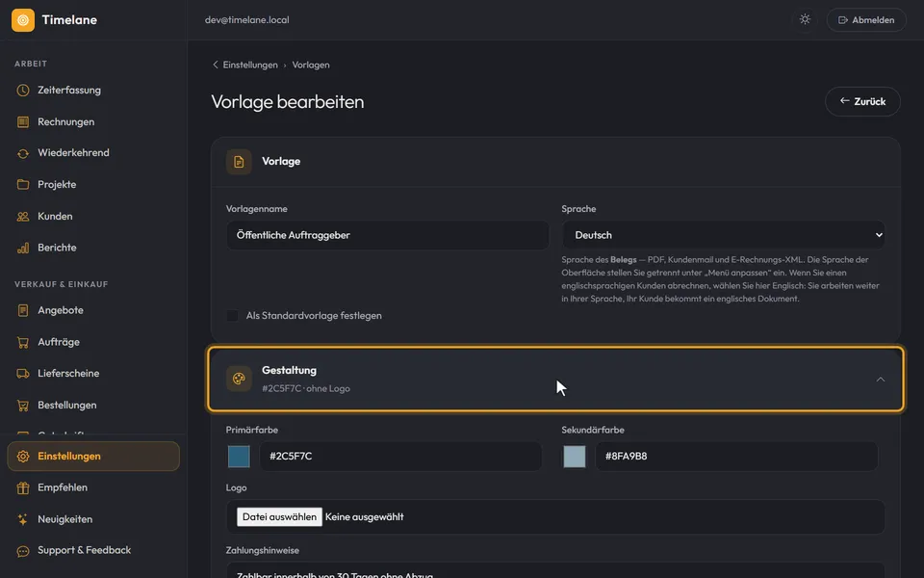This screenshot has width=924, height=578.
Task: Click the Bestellungen cart icon
Action: click(23, 406)
